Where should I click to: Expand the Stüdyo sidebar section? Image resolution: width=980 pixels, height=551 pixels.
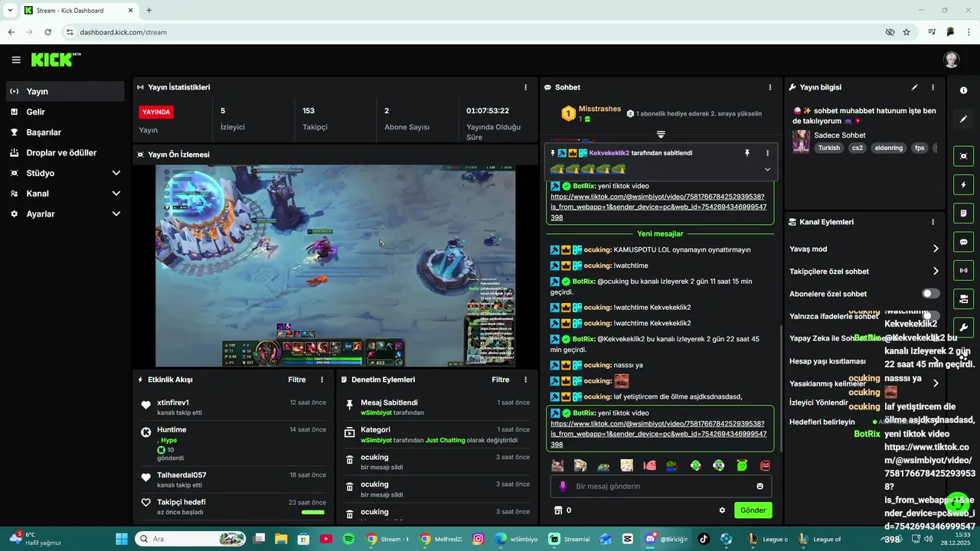click(116, 173)
